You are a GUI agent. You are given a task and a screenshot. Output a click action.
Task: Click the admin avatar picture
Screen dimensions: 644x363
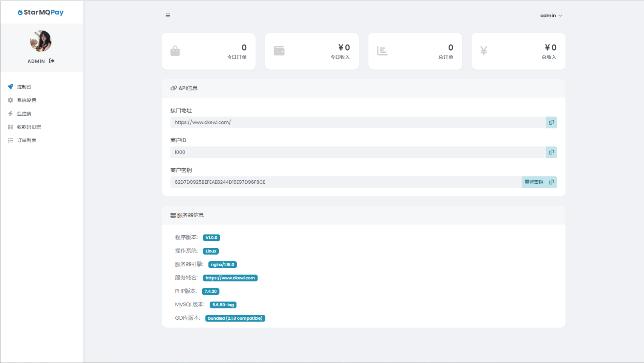point(41,41)
